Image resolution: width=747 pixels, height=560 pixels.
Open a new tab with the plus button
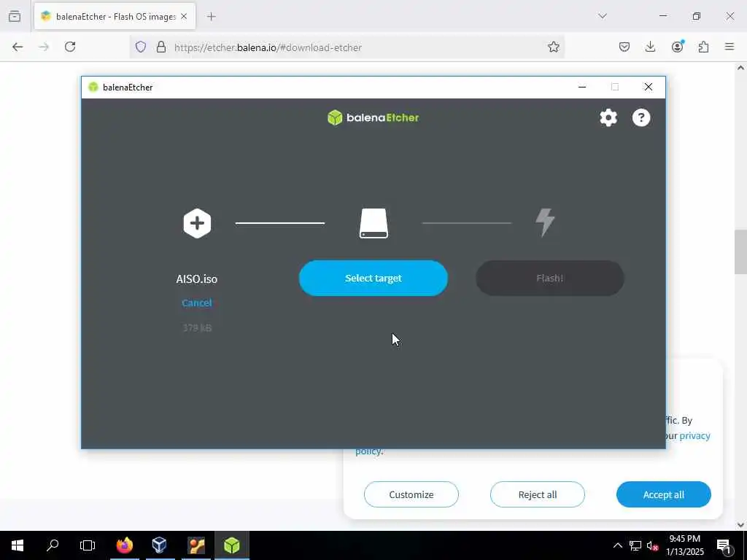(211, 17)
